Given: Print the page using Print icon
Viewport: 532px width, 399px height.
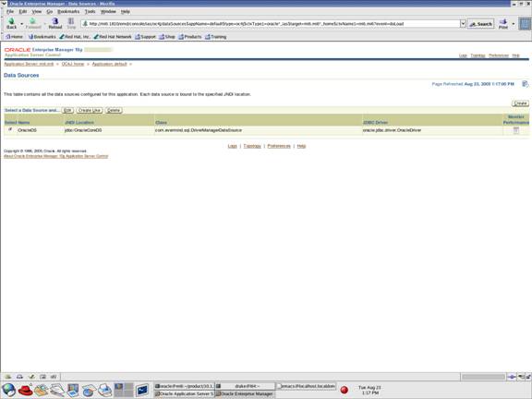Looking at the screenshot, I should point(503,24).
